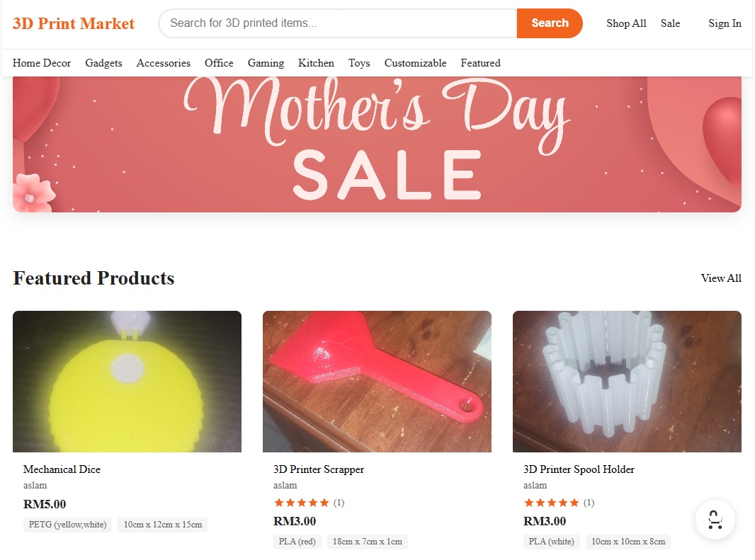Click the 3D Print Market logo
The height and width of the screenshot is (560, 755).
point(74,23)
